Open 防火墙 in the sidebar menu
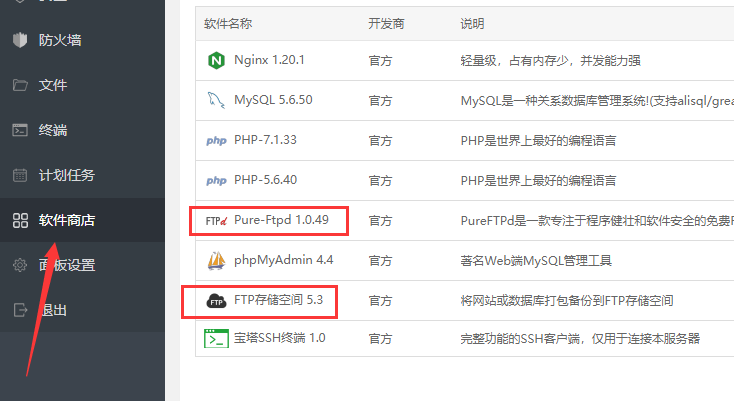This screenshot has width=734, height=401. [60, 40]
